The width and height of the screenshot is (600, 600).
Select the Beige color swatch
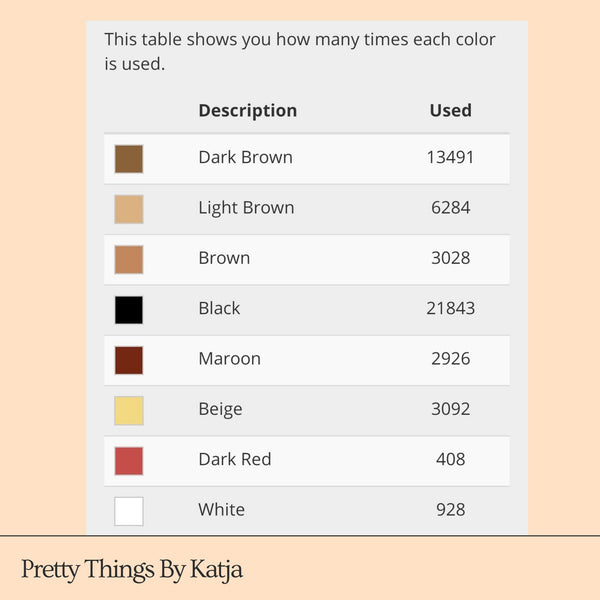(129, 410)
